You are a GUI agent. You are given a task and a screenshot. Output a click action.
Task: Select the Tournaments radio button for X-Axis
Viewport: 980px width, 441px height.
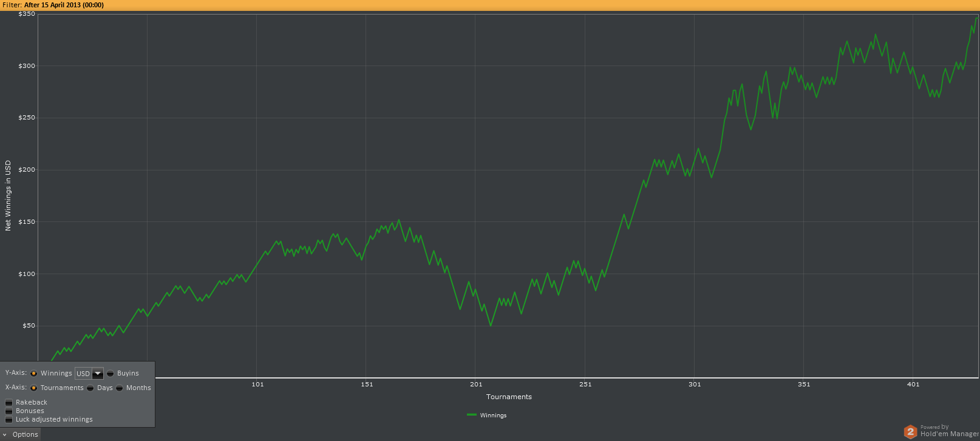[34, 388]
